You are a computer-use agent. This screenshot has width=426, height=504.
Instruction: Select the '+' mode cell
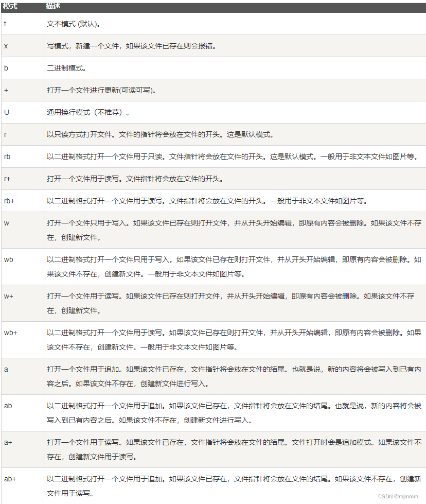click(23, 90)
